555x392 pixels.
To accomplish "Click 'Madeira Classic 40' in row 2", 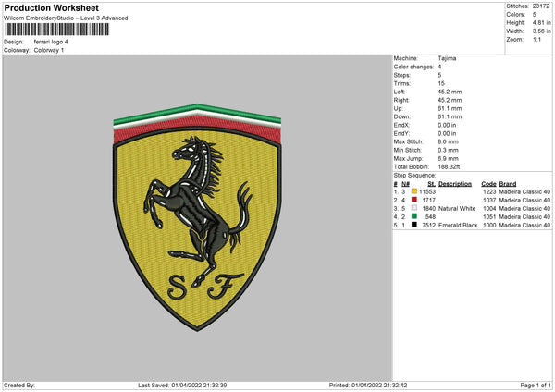I will point(524,201).
